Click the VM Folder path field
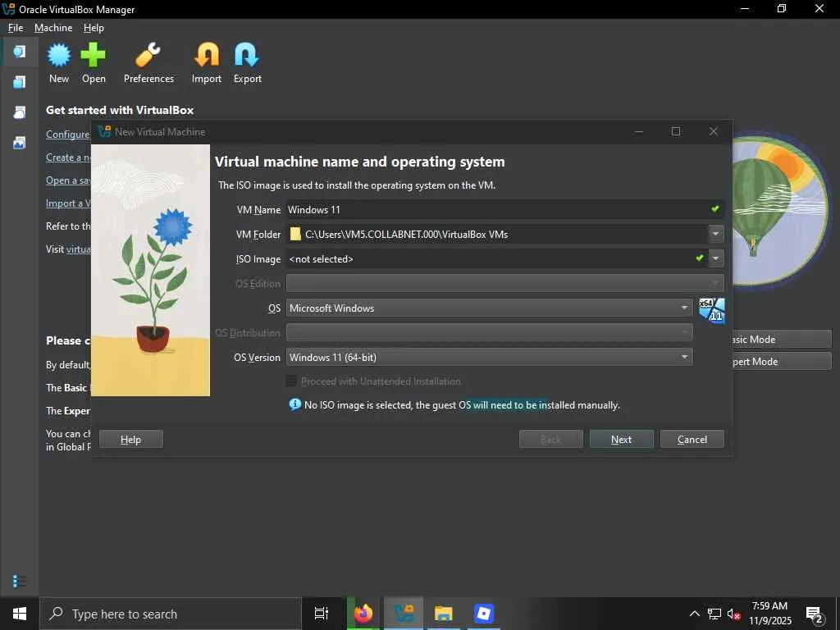 click(498, 234)
